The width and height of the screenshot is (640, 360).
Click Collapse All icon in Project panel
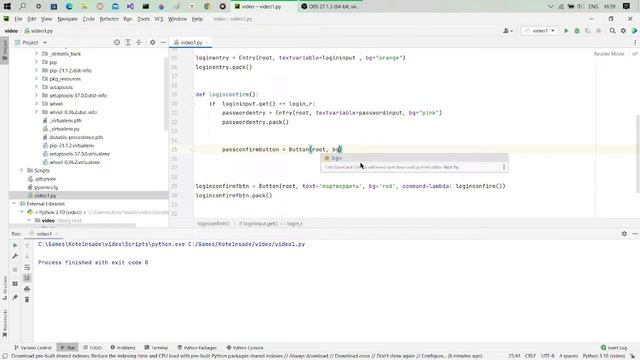139,42
